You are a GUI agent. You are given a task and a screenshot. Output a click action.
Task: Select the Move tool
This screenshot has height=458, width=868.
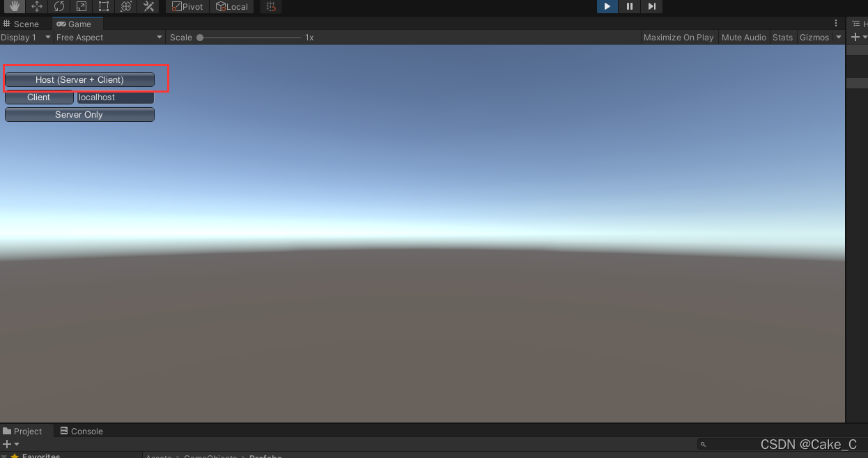(37, 6)
